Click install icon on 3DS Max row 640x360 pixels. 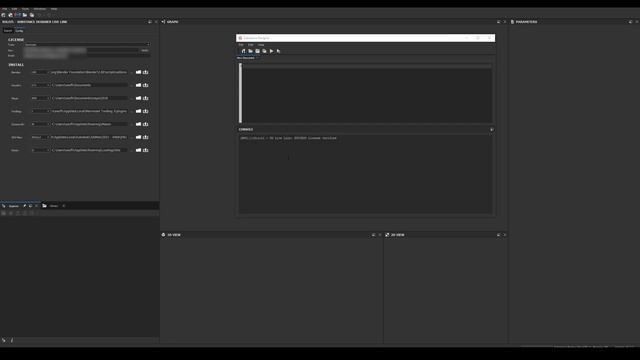click(145, 137)
